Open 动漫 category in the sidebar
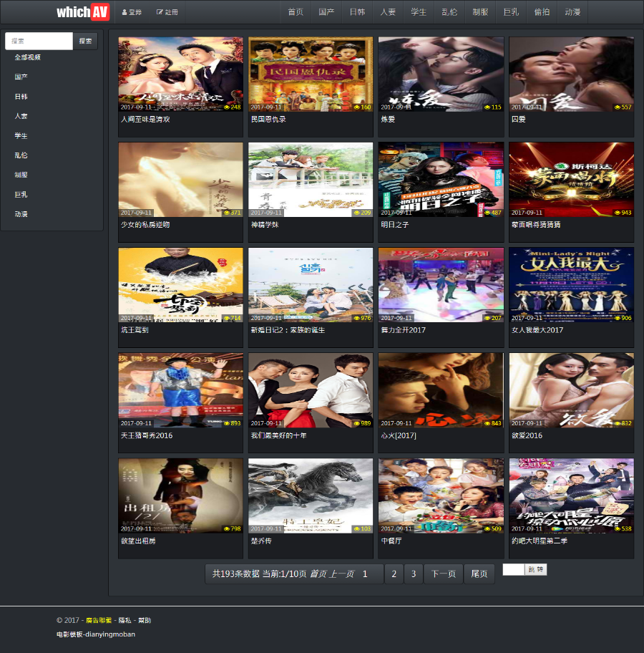The image size is (644, 653). (x=21, y=213)
